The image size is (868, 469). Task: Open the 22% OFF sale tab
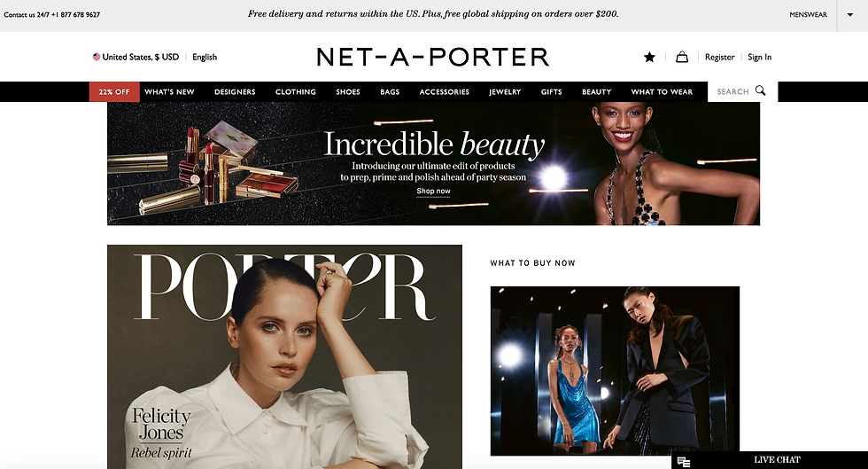(114, 91)
